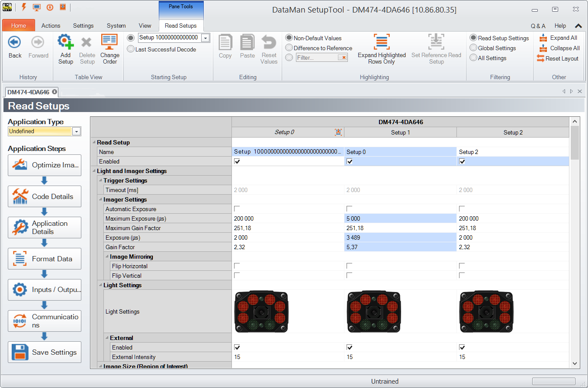The height and width of the screenshot is (388, 588).
Task: Click the Reset Values icon
Action: click(x=269, y=42)
